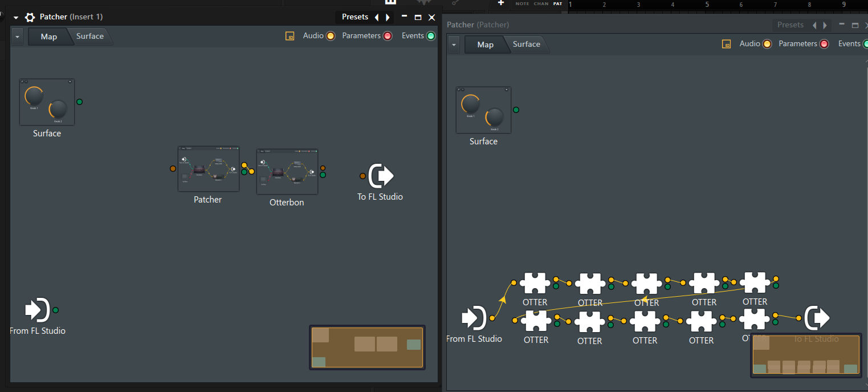Select the rightmost OTTER puzzle node in the bottom row

[753, 319]
